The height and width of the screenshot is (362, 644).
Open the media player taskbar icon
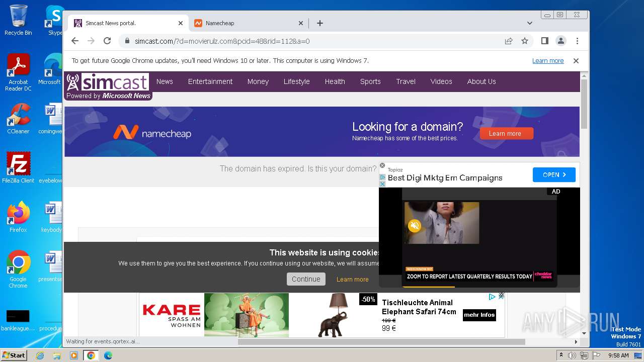[x=74, y=355]
